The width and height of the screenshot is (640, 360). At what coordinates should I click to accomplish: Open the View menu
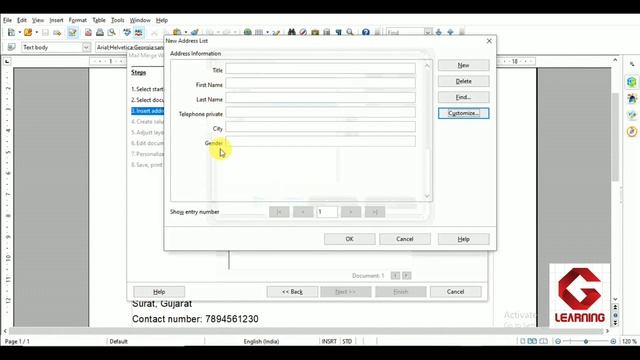38,20
